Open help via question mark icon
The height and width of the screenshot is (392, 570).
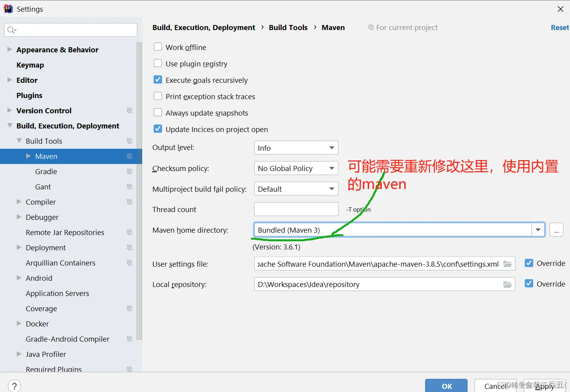pyautogui.click(x=14, y=386)
